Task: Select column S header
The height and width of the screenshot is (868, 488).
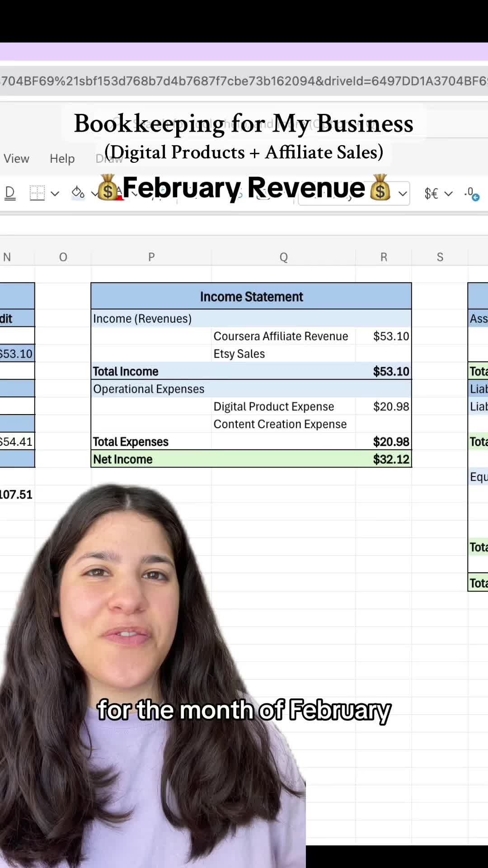Action: click(x=440, y=257)
